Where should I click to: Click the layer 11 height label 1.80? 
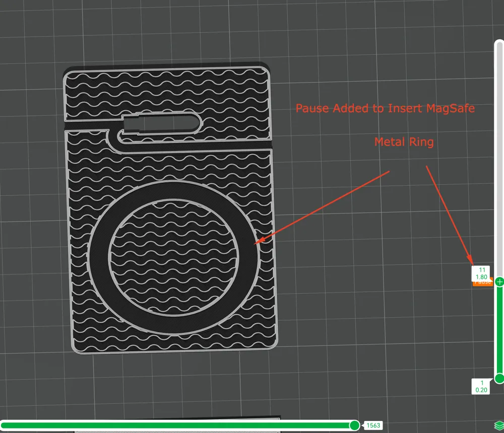point(481,277)
